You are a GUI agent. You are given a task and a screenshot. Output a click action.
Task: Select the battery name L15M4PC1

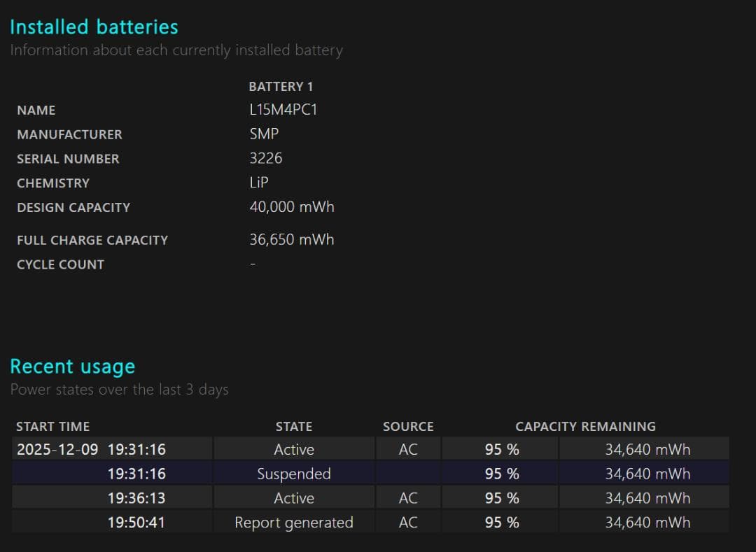click(283, 110)
